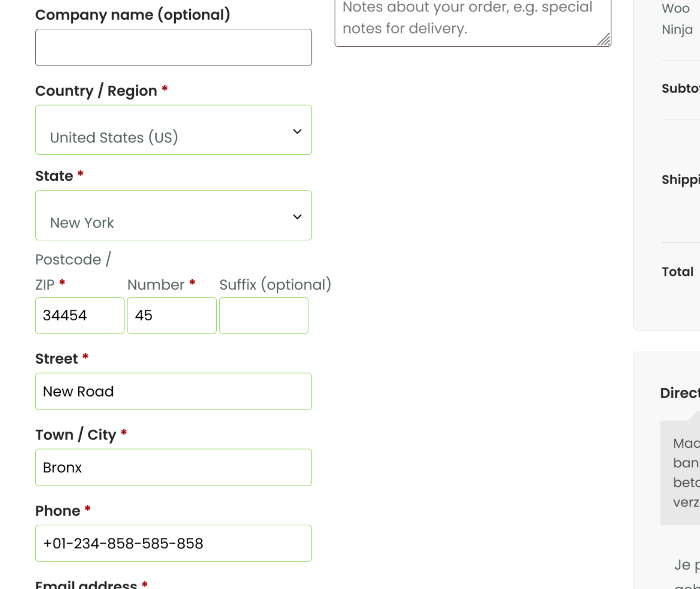700x589 pixels.
Task: Open the United States (US) country selector
Action: (x=173, y=130)
